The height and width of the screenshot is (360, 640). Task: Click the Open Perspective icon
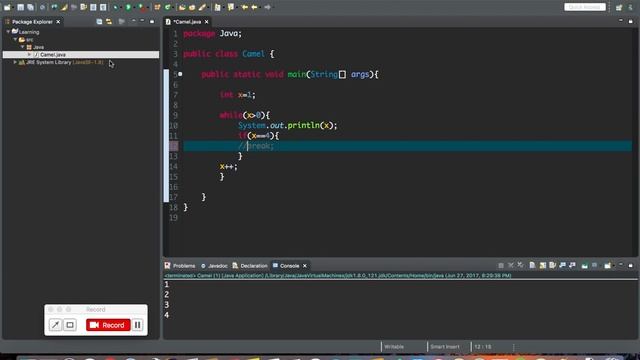coord(619,7)
